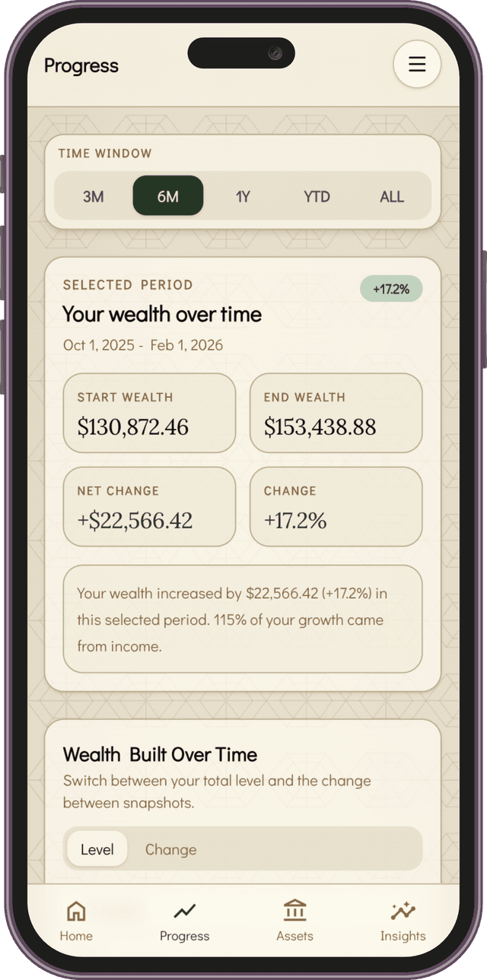This screenshot has width=487, height=980.
Task: Click the Insights label in bottom navigation
Action: pyautogui.click(x=403, y=936)
